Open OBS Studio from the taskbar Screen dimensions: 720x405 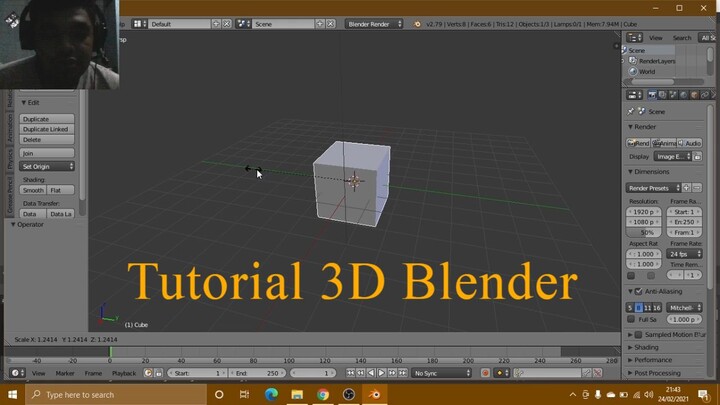tap(349, 394)
